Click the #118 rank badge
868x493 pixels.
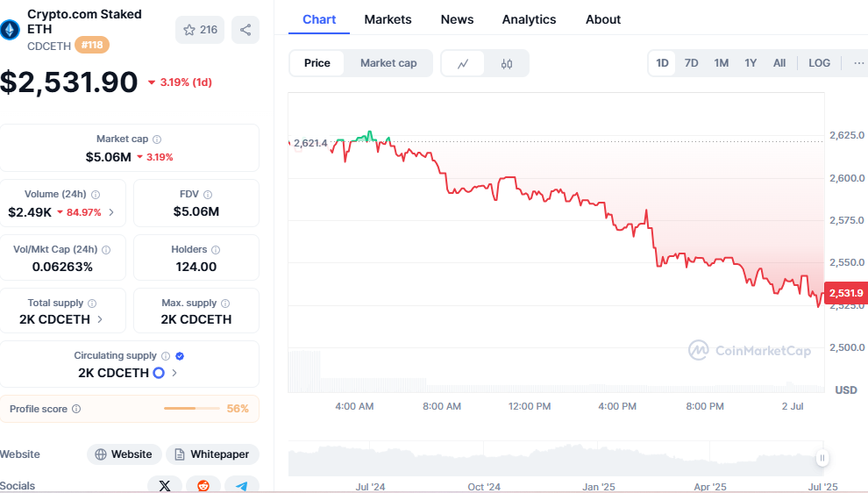coord(92,45)
